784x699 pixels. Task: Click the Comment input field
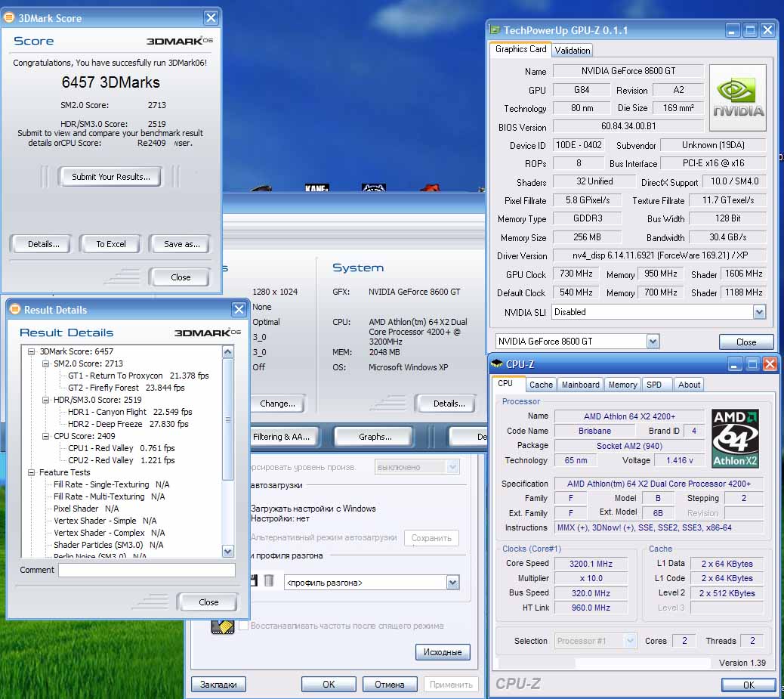[x=147, y=570]
